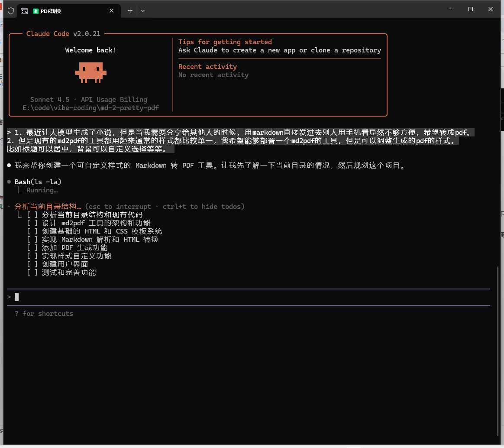Close the PDF转换 tab
Screen dimensions: 504x448
(112, 10)
